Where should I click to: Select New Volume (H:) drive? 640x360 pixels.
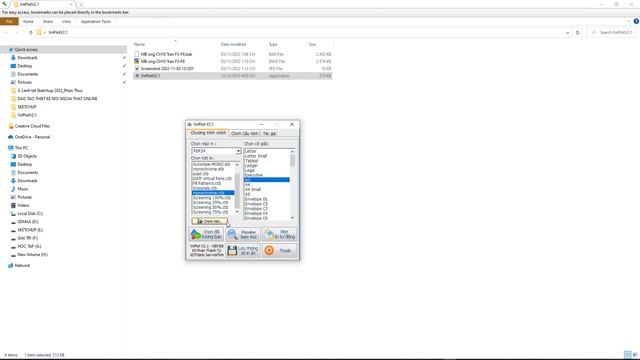click(x=32, y=255)
